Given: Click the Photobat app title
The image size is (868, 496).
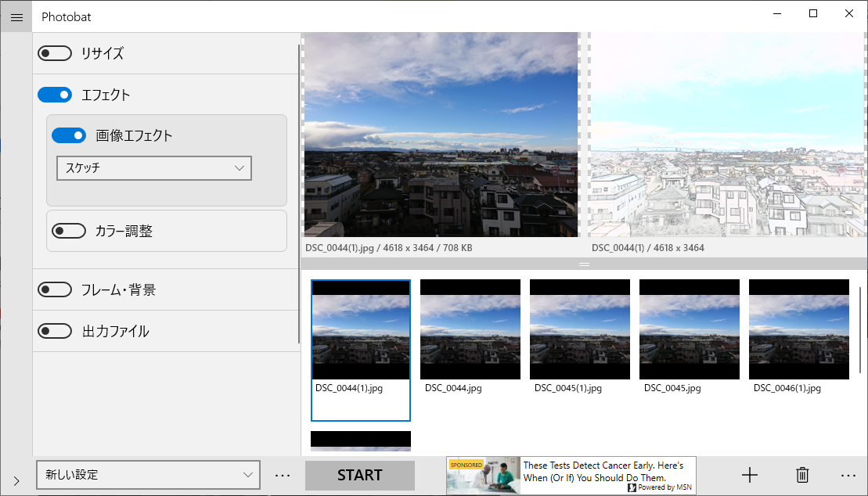Looking at the screenshot, I should [67, 16].
